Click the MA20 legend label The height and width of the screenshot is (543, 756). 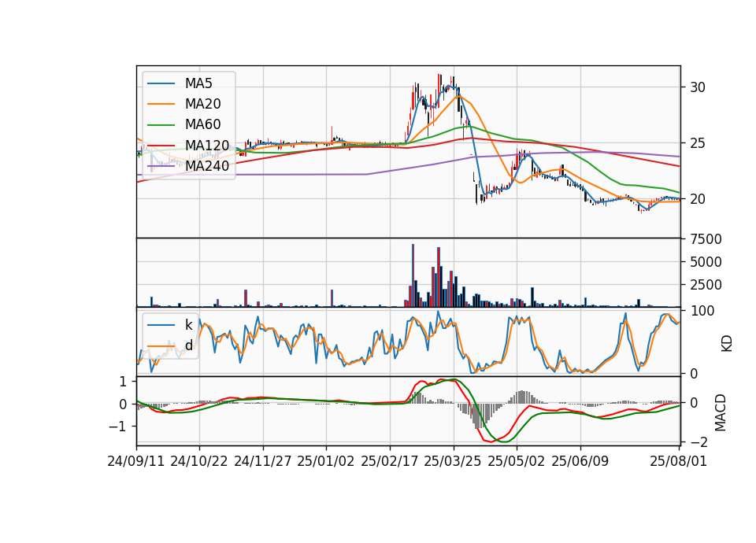202,104
